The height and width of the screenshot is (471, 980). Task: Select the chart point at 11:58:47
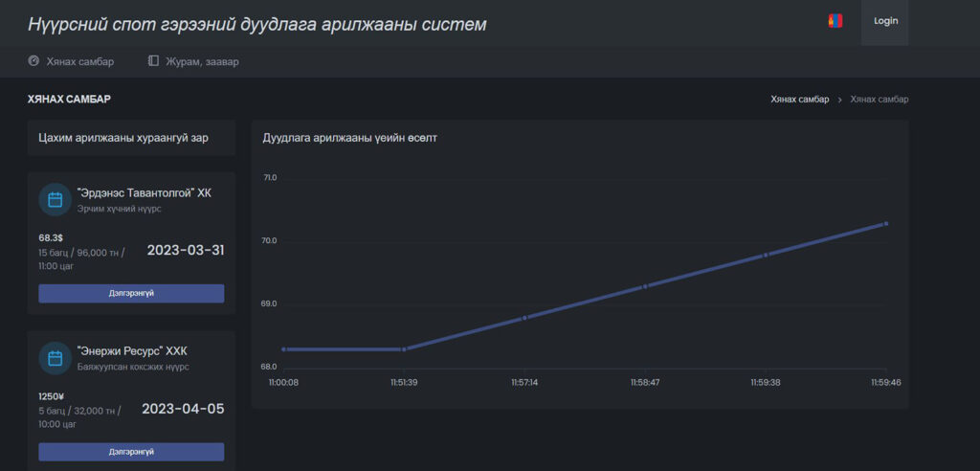645,286
